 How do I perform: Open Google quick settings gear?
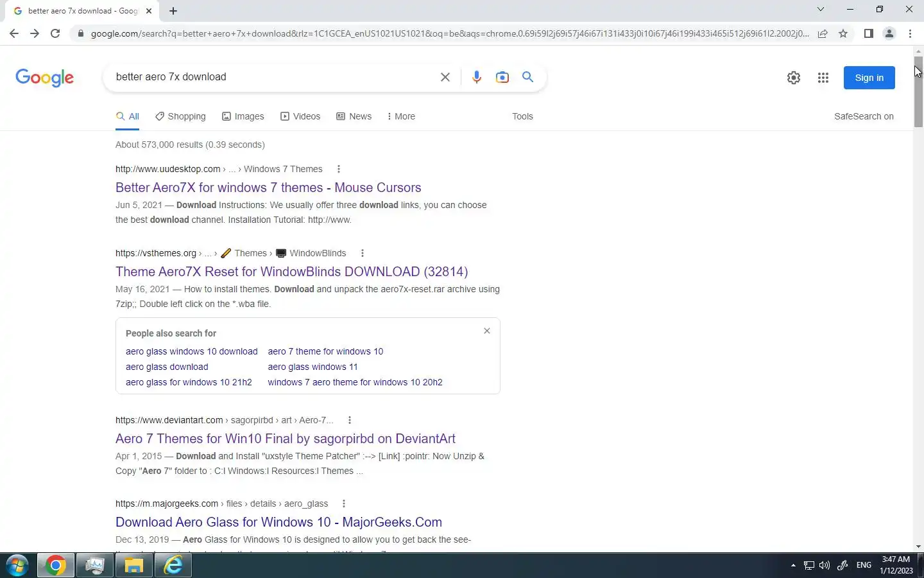(794, 78)
